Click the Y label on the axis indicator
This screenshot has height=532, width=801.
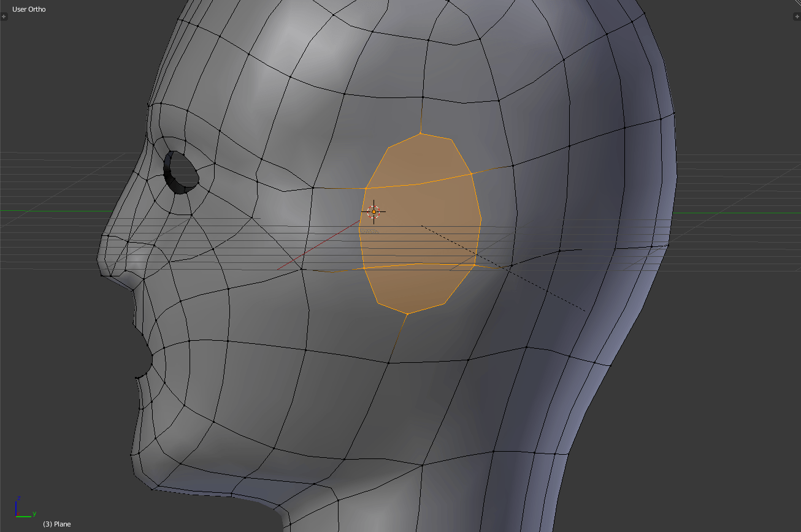pos(34,513)
